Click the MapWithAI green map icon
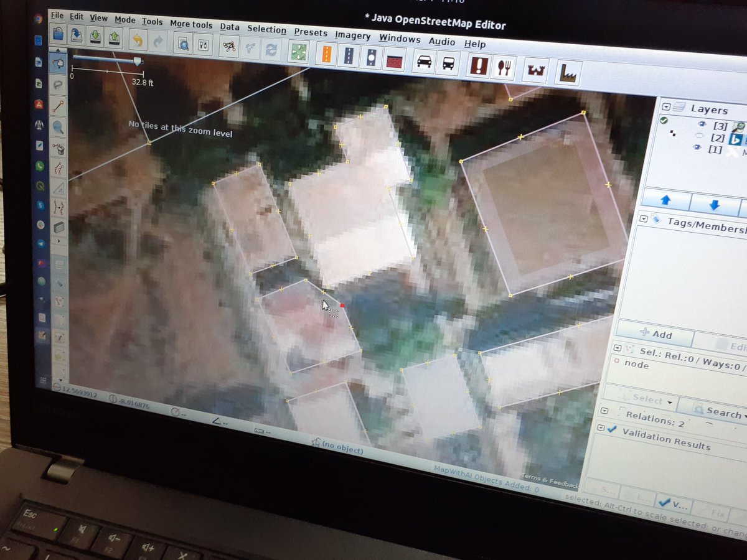747x560 pixels. [x=299, y=52]
